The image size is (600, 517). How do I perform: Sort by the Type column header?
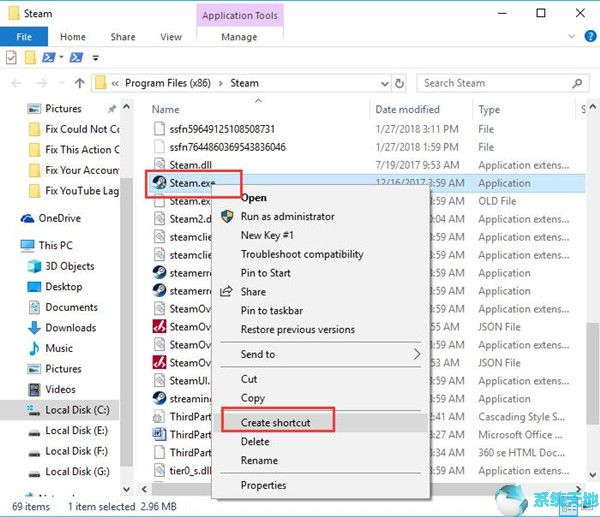click(489, 110)
